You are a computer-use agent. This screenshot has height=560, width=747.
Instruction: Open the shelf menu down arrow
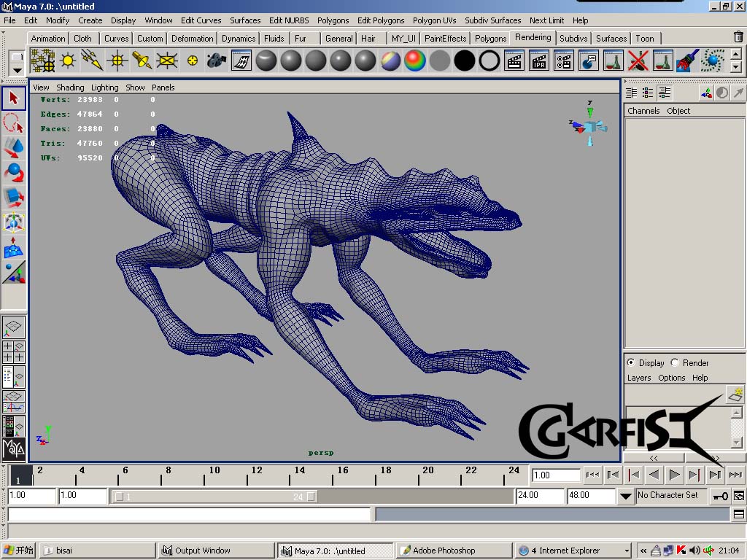(x=17, y=71)
